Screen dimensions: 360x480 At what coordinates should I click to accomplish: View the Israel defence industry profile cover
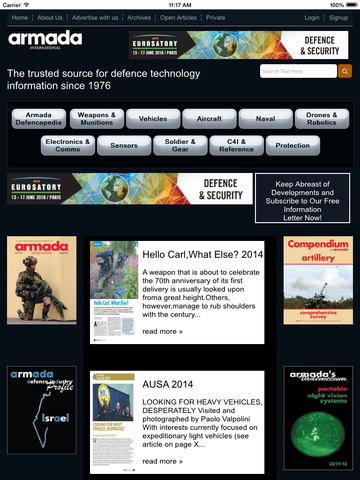42,410
